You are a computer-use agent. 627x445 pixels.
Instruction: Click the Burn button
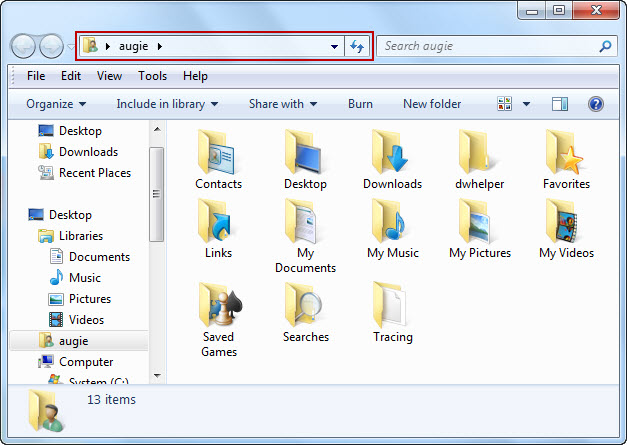pos(360,104)
